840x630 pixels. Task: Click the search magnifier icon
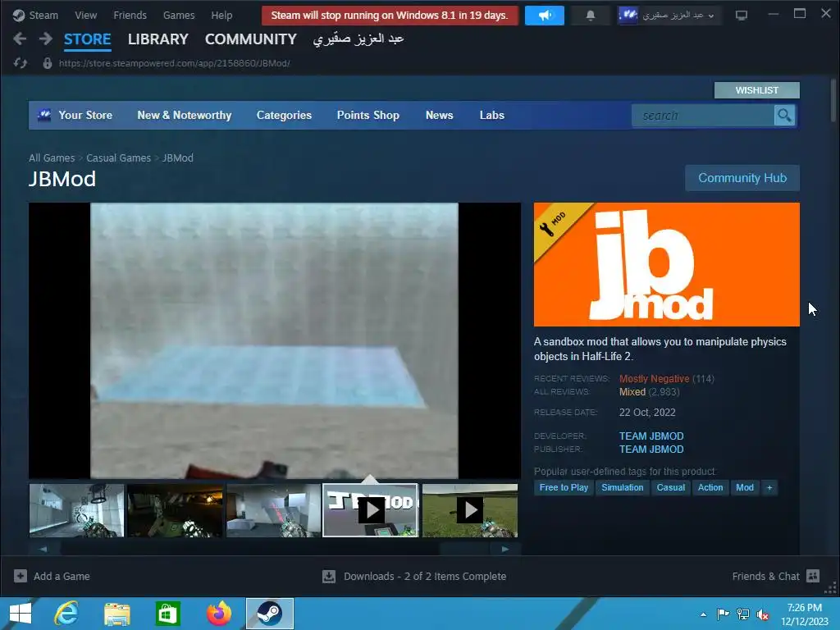784,115
